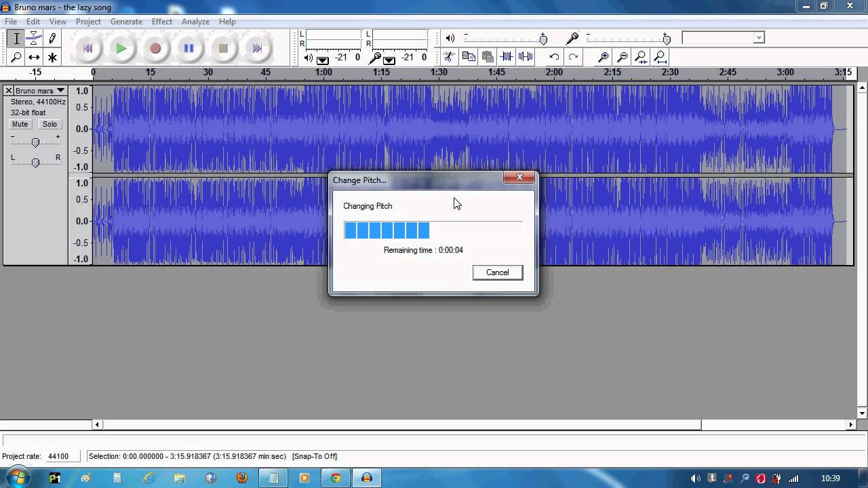Open the Generate menu

(127, 22)
